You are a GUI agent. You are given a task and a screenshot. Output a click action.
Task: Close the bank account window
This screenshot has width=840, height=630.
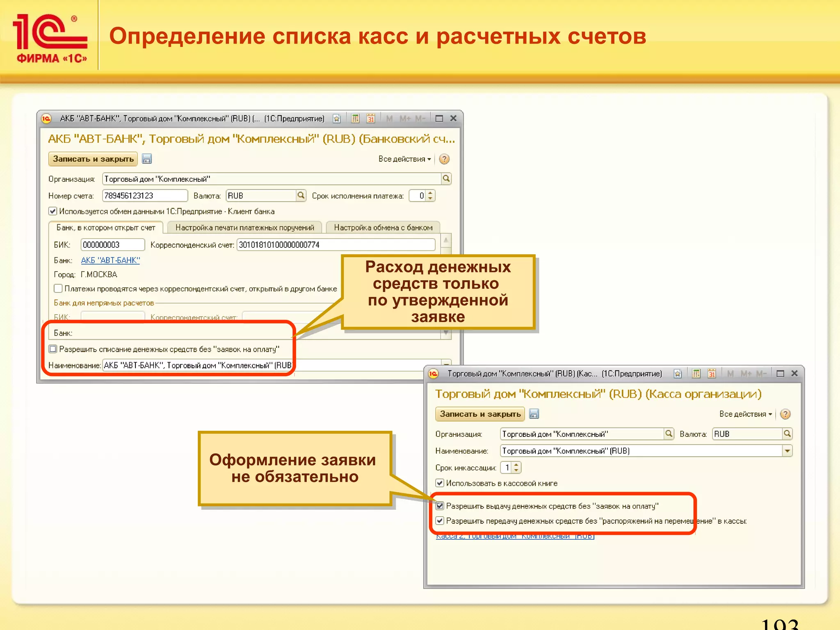(x=453, y=119)
